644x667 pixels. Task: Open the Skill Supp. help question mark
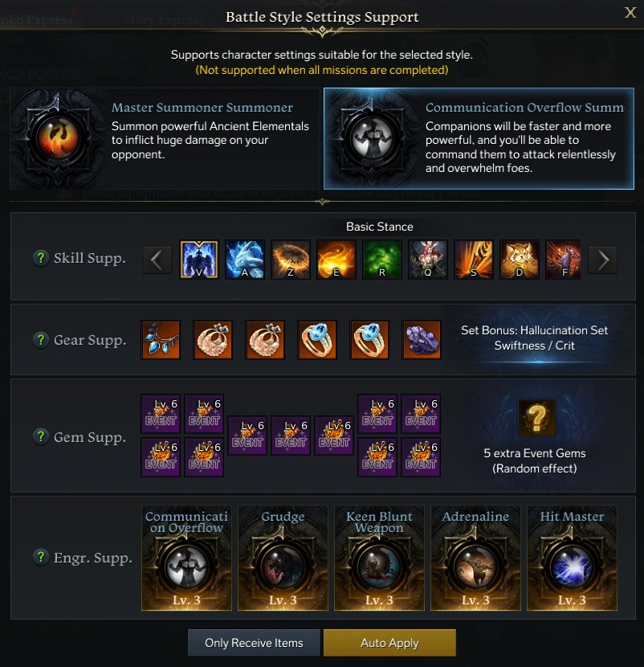pyautogui.click(x=41, y=257)
